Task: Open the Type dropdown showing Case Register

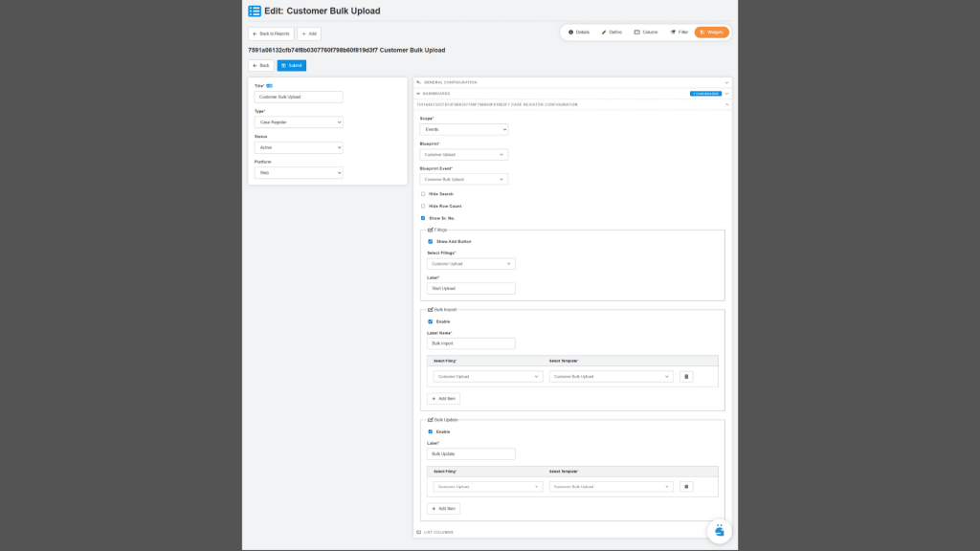Action: [299, 122]
